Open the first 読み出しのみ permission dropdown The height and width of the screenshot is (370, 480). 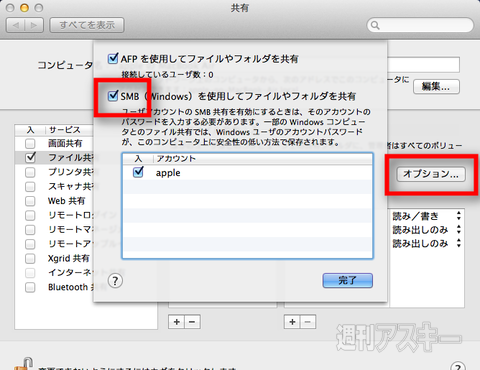427,230
